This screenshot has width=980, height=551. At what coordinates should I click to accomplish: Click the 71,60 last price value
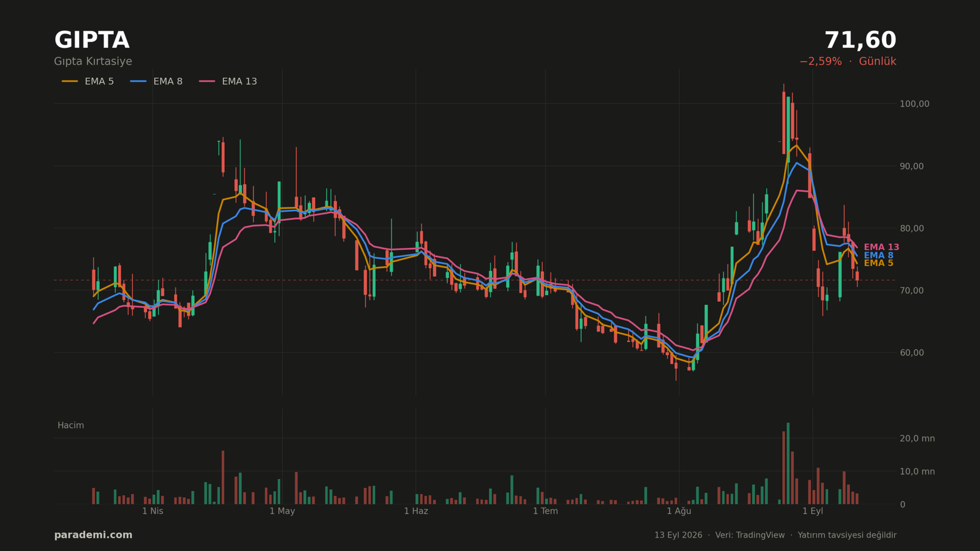click(860, 40)
